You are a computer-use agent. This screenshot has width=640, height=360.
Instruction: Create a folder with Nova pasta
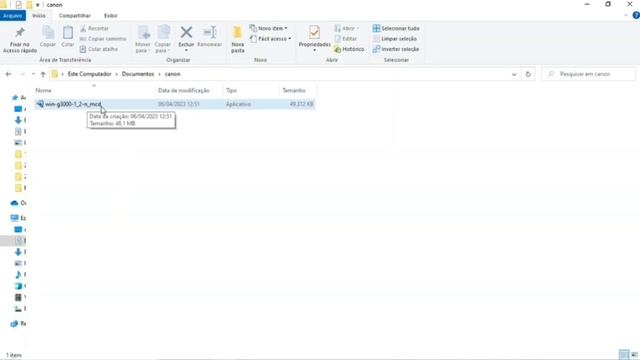[x=238, y=40]
